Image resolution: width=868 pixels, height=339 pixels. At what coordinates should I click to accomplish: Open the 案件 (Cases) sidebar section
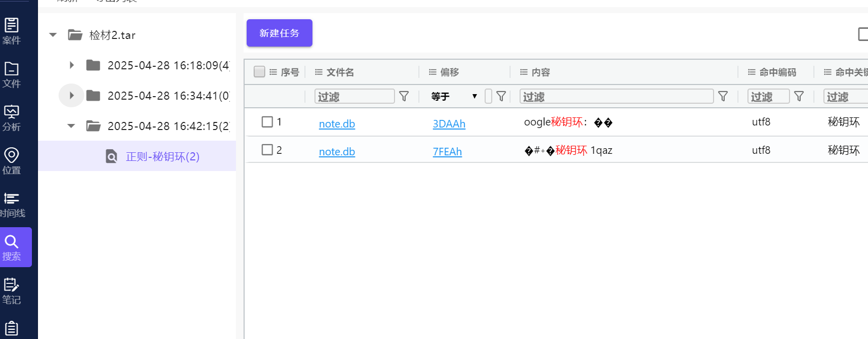coord(12,31)
